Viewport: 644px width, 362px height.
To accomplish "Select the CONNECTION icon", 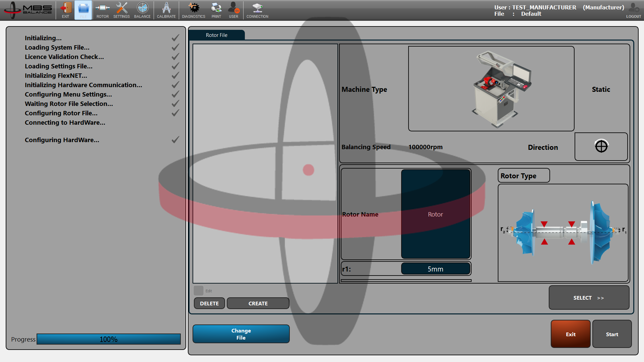I will pos(257,10).
